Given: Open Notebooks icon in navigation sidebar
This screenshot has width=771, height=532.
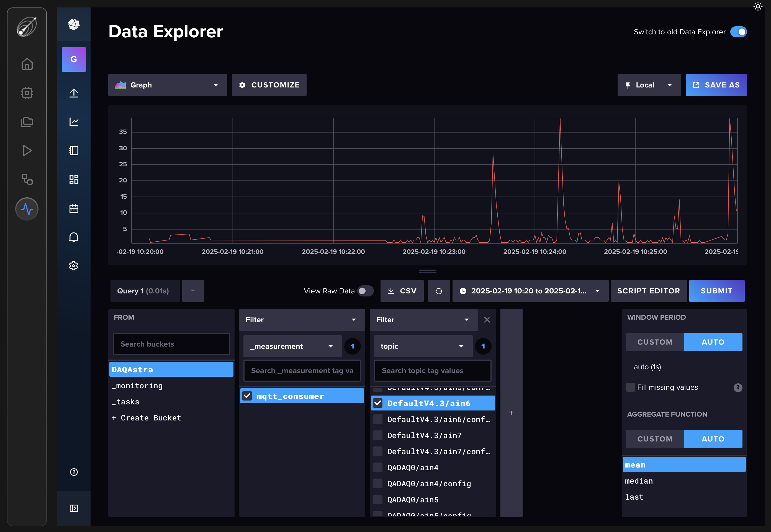Looking at the screenshot, I should 74,151.
